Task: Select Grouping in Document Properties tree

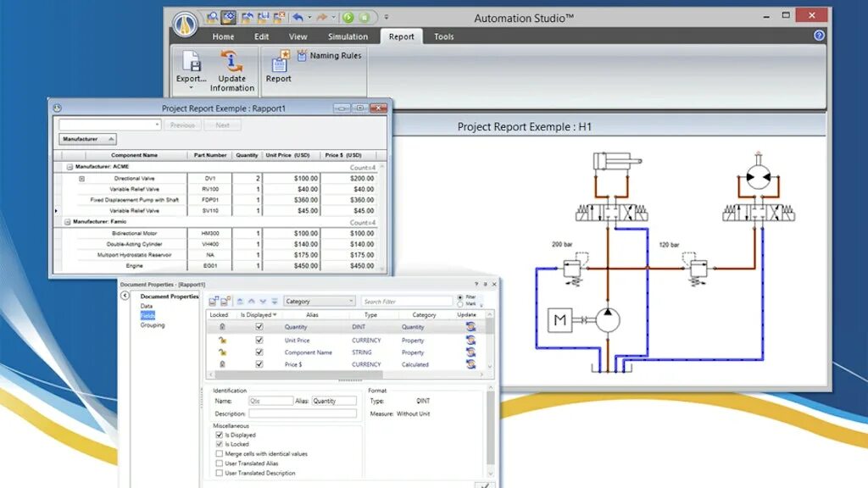Action: coord(153,325)
